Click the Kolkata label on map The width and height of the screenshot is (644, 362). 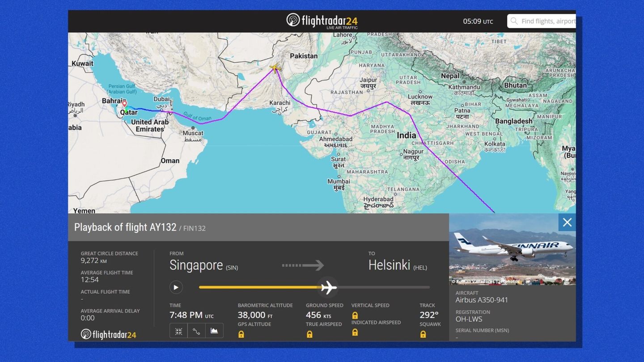pos(495,144)
